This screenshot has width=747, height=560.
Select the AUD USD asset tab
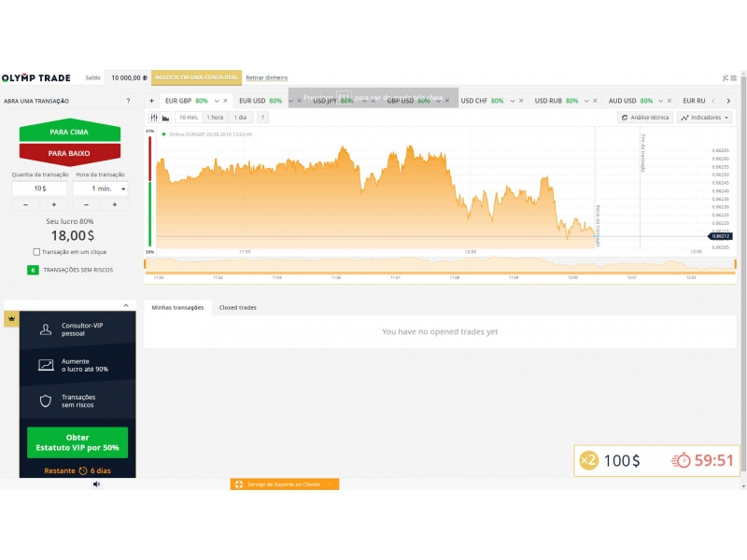click(x=630, y=101)
